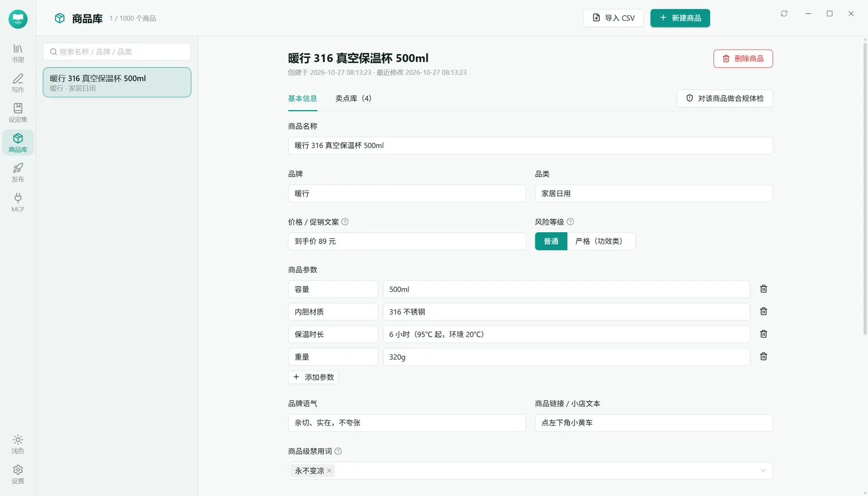
Task: Focus the 搜索名称 / 品牌 / 品类 search box
Action: (117, 52)
